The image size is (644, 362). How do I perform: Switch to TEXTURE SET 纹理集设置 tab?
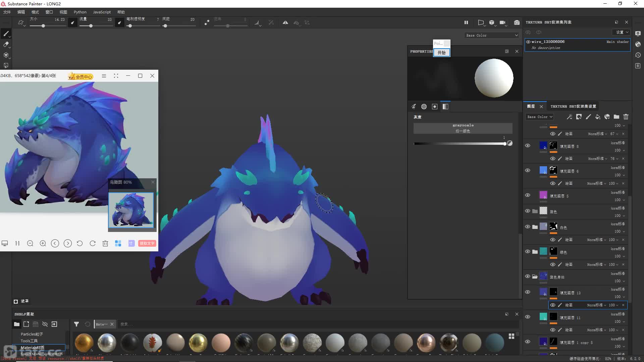click(573, 106)
